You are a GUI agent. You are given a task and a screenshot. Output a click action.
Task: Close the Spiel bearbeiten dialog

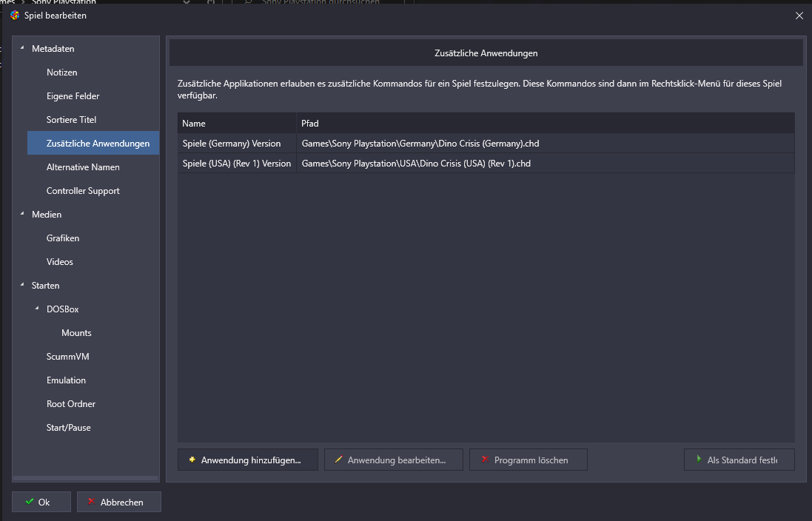[799, 16]
